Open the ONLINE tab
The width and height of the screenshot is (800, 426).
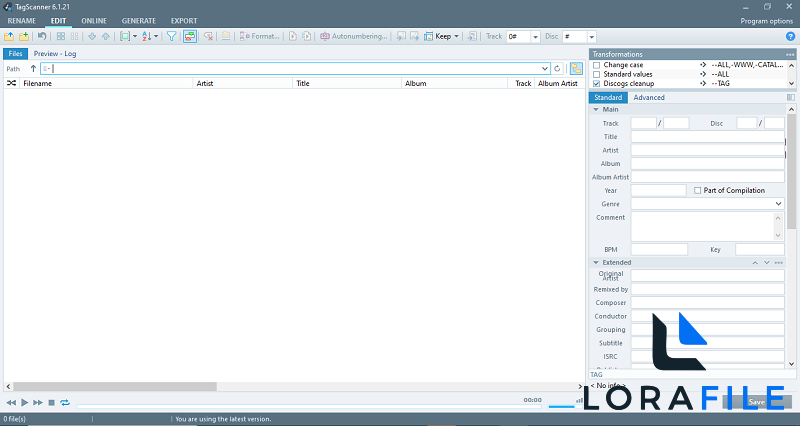point(94,21)
